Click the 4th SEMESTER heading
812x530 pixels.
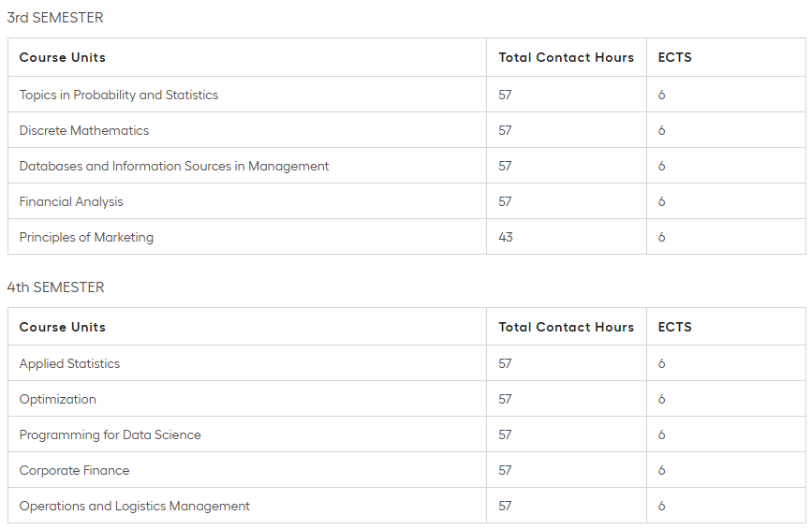[55, 287]
